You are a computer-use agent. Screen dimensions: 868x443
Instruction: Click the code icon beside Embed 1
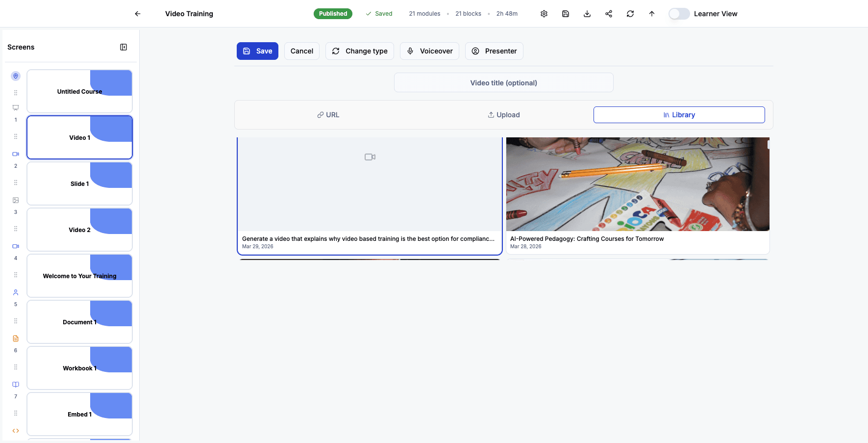click(15, 430)
